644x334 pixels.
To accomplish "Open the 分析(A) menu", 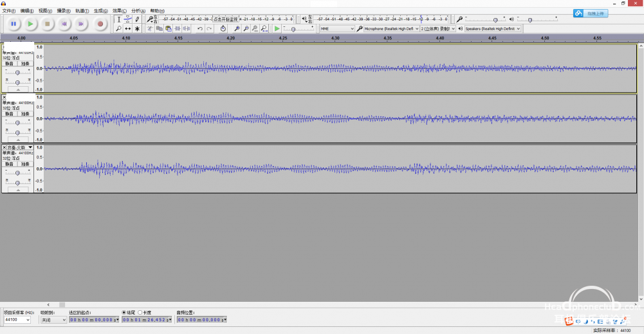I will coord(138,11).
